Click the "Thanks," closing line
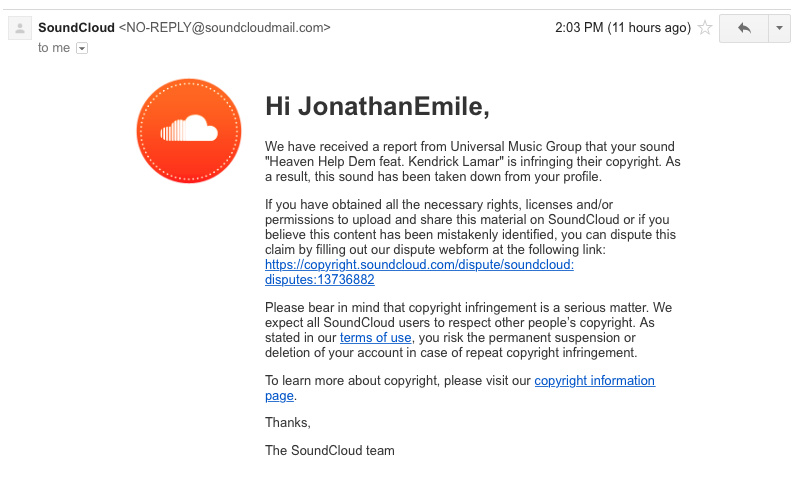 tap(288, 422)
